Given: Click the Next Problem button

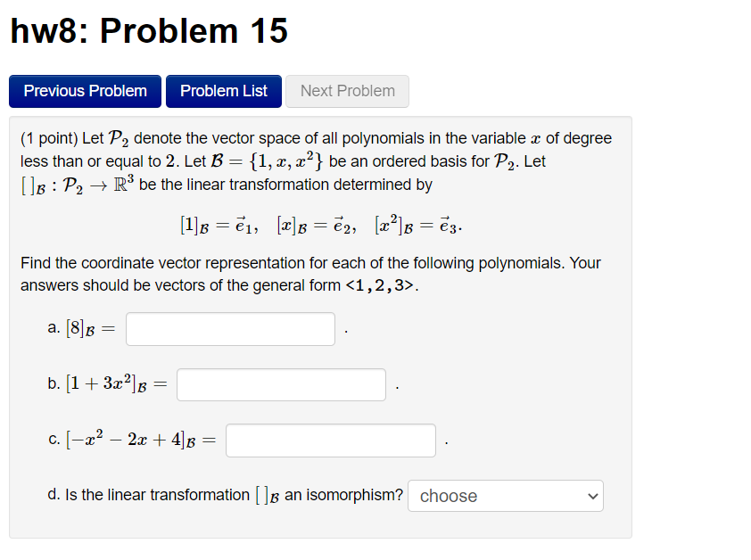Looking at the screenshot, I should click(346, 91).
